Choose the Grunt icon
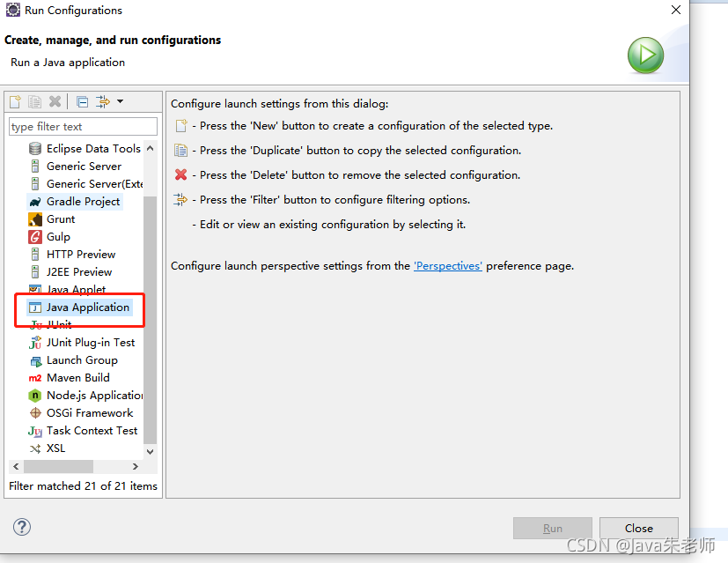This screenshot has height=563, width=728. [x=35, y=219]
